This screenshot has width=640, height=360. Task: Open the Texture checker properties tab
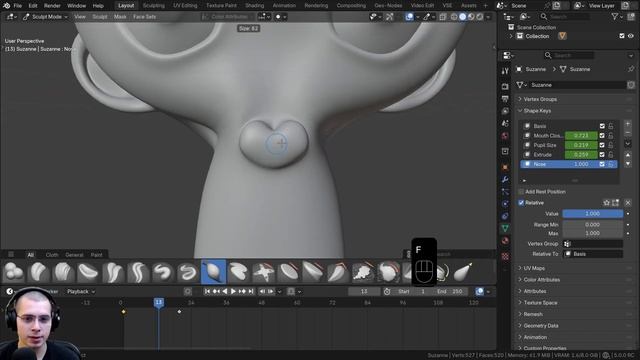click(x=505, y=257)
